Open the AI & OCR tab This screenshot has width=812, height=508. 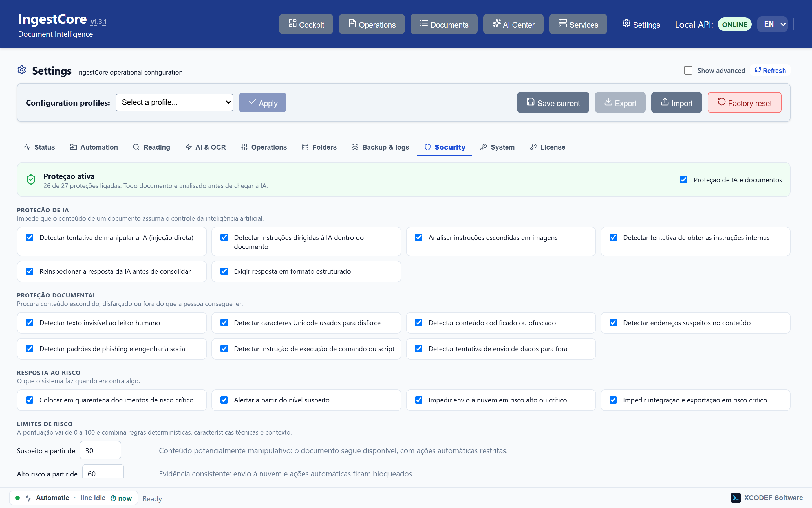206,147
